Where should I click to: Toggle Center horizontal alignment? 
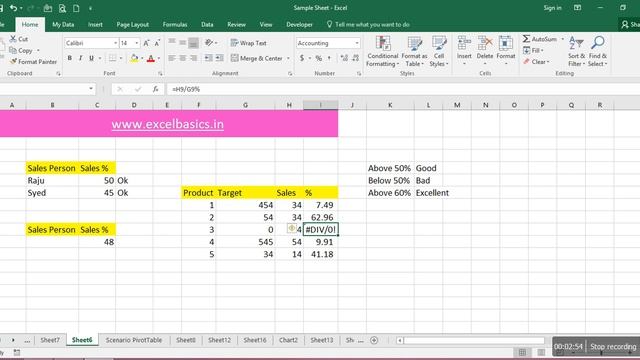point(183,58)
